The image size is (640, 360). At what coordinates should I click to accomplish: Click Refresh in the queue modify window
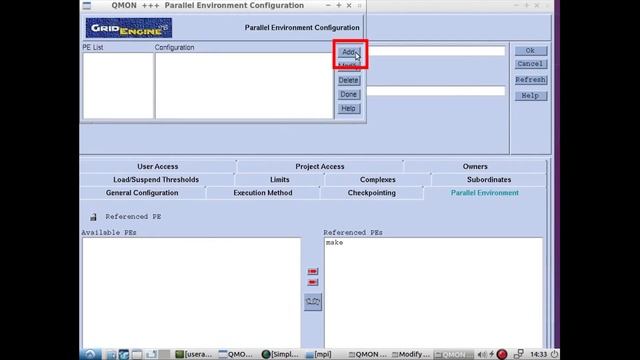coord(530,80)
